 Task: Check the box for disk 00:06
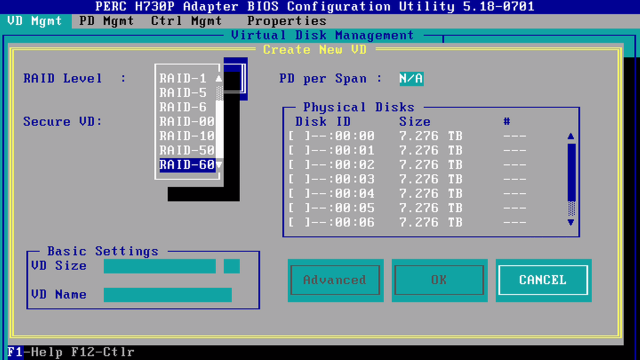(x=299, y=222)
